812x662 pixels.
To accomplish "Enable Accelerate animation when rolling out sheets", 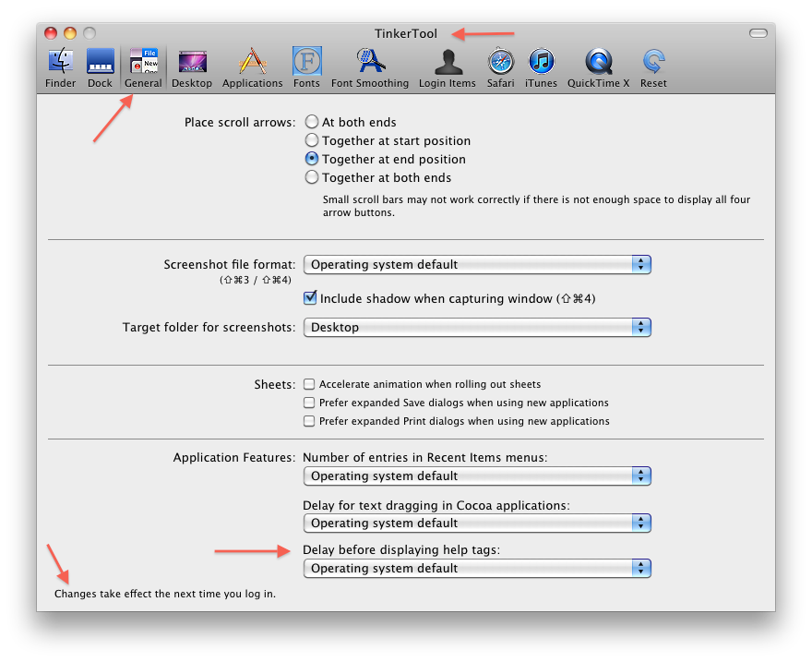I will (x=309, y=384).
